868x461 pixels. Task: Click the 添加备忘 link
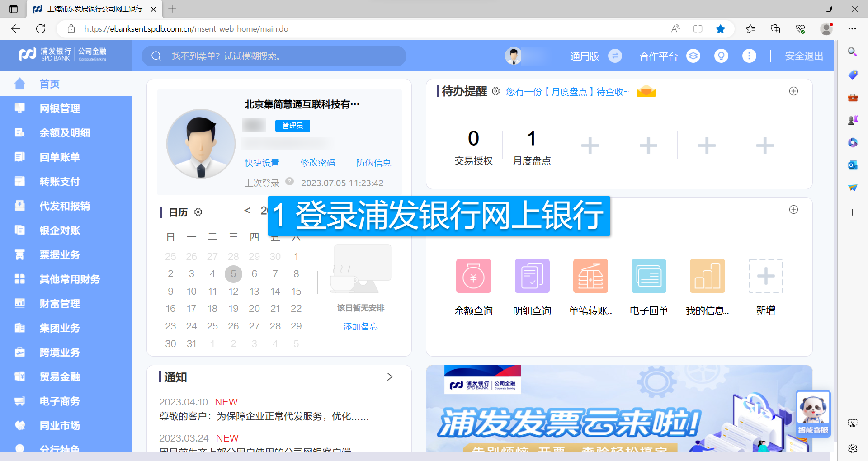tap(360, 327)
